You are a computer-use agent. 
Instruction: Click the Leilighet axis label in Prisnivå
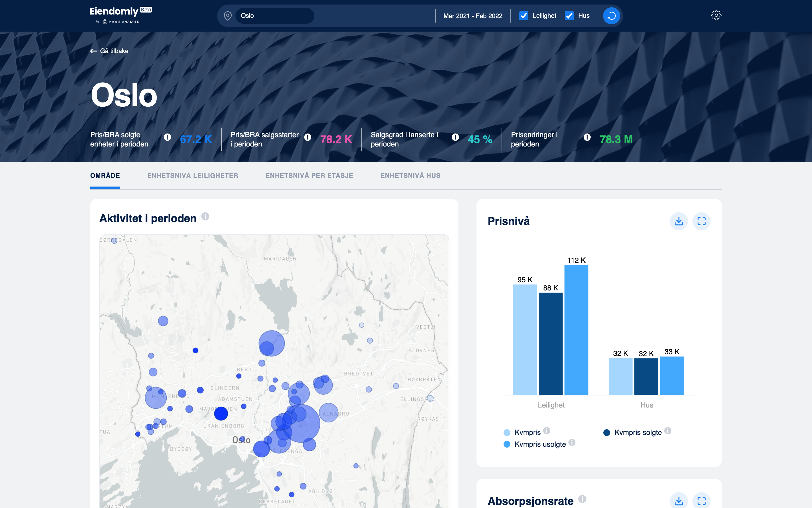[551, 405]
